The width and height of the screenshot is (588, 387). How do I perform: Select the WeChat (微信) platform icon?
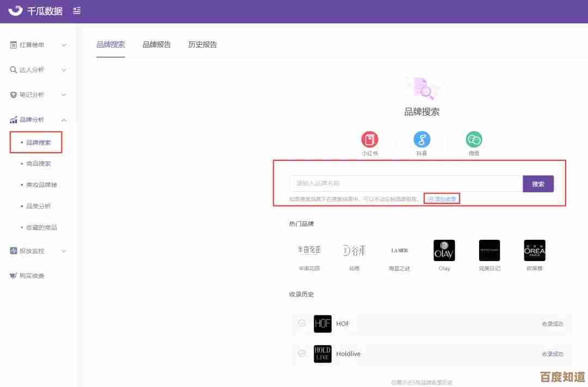[474, 140]
